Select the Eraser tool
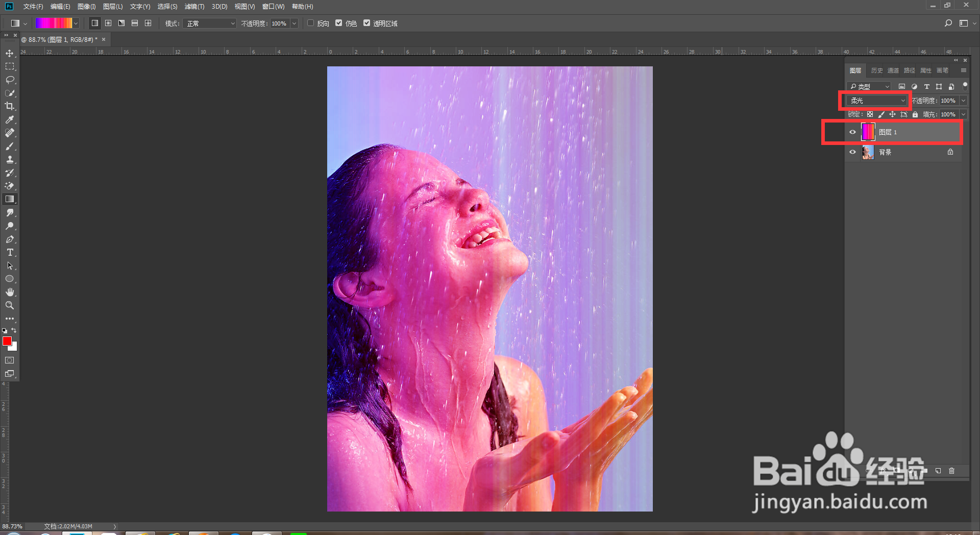This screenshot has width=980, height=535. pyautogui.click(x=10, y=186)
